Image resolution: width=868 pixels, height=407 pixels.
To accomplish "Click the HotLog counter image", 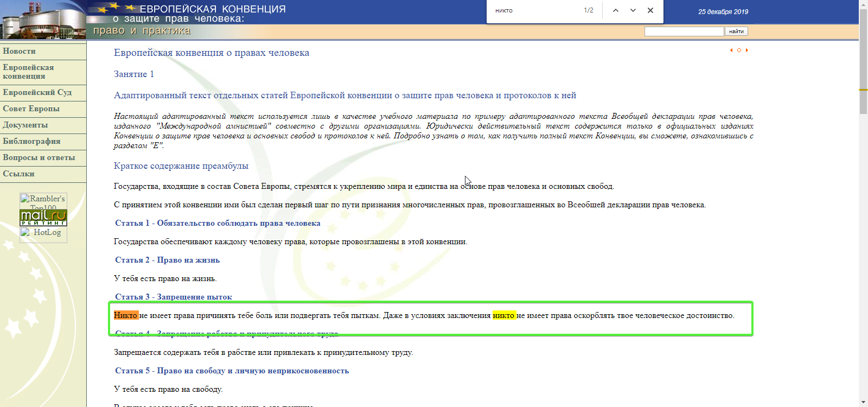I will pos(43,233).
